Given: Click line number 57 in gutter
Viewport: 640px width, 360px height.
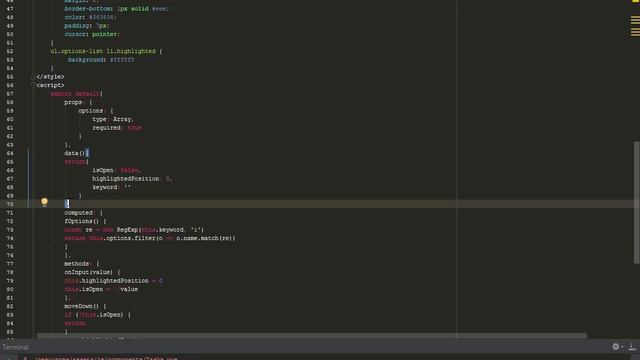Looking at the screenshot, I should point(10,94).
